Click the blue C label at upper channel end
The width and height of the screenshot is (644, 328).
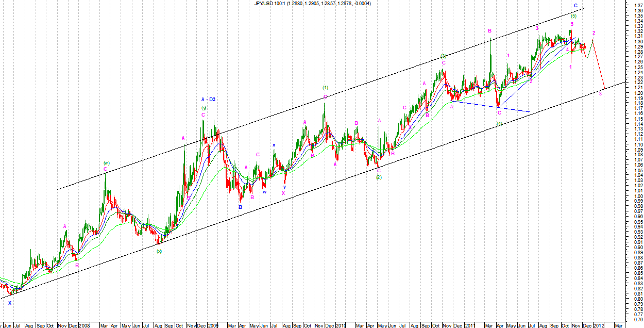[576, 6]
